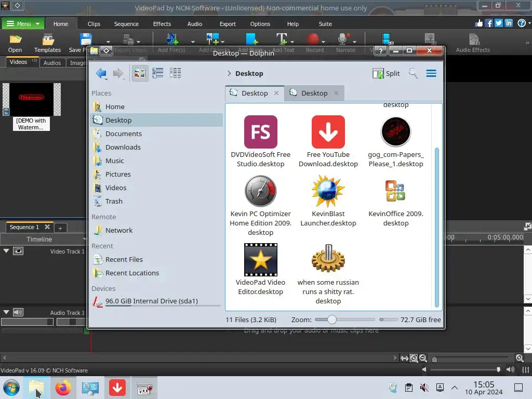Switch to VideoPad Export tab

tap(228, 24)
